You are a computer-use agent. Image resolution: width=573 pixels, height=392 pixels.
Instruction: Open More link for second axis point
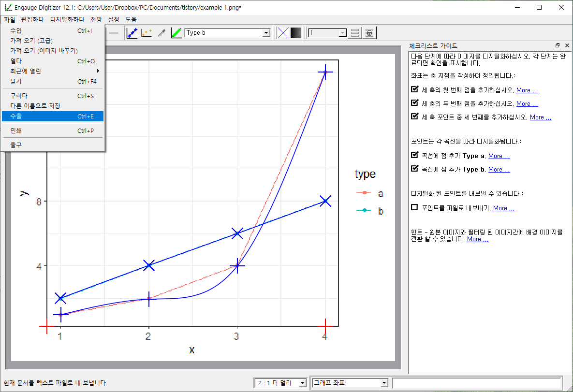[x=527, y=104]
